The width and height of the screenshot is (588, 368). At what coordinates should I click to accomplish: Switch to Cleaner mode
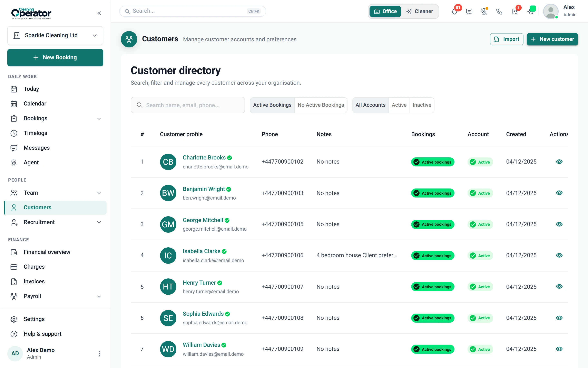[x=420, y=11]
